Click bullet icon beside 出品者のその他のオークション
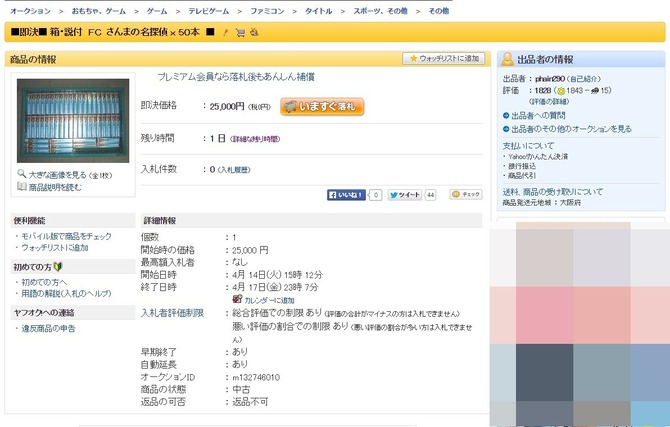Image resolution: width=670 pixels, height=427 pixels. [x=506, y=129]
